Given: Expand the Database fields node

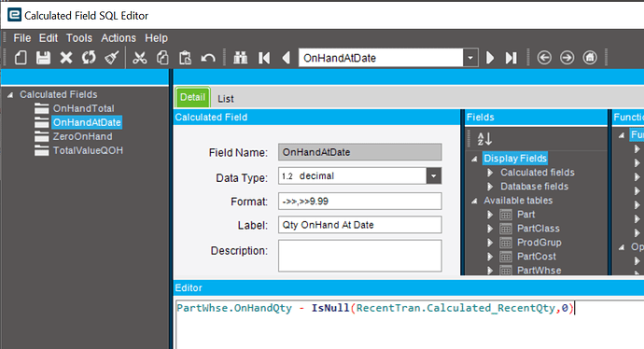Looking at the screenshot, I should coord(490,187).
